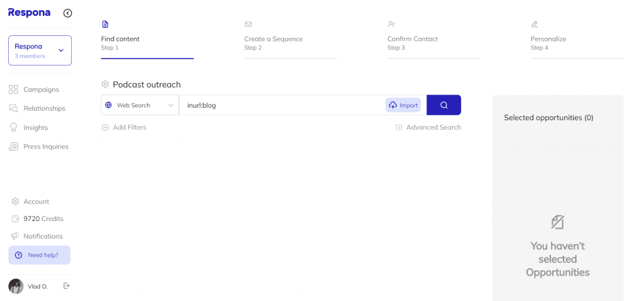Image resolution: width=644 pixels, height=301 pixels.
Task: Click the blue magnifier search button
Action: pyautogui.click(x=443, y=105)
